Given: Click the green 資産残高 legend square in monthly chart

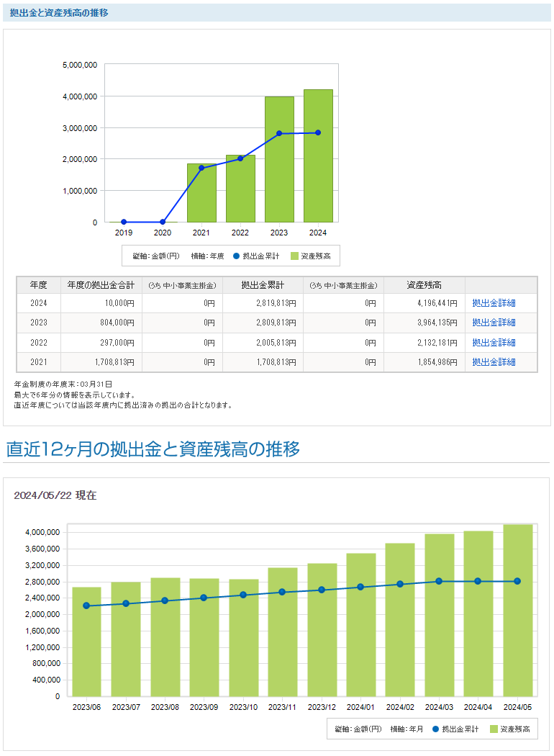Looking at the screenshot, I should (x=494, y=729).
